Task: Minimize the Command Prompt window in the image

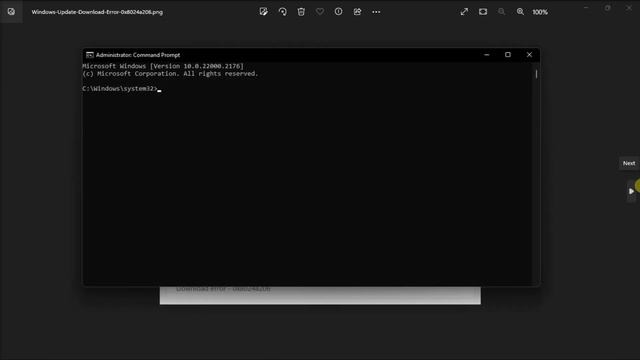Action: tap(487, 55)
